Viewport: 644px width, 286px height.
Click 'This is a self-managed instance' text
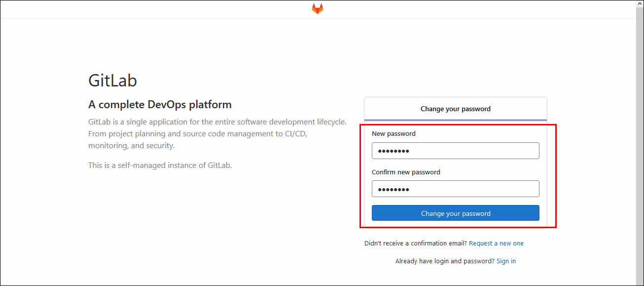point(160,165)
